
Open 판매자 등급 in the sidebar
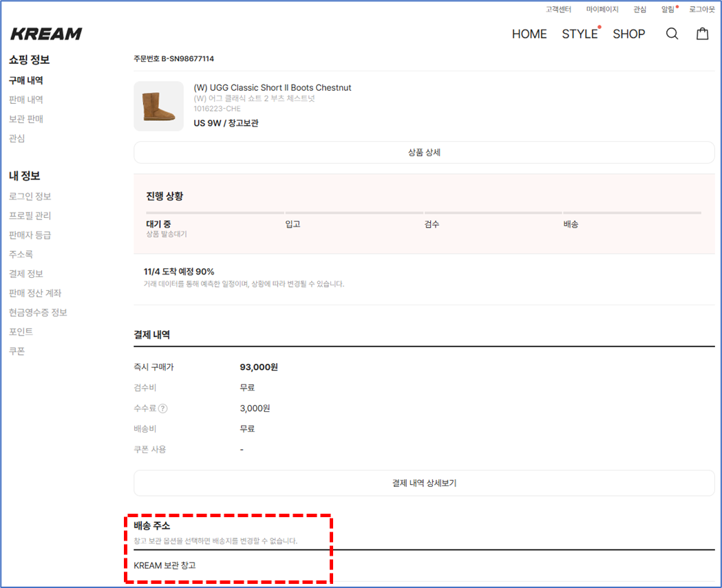click(30, 235)
